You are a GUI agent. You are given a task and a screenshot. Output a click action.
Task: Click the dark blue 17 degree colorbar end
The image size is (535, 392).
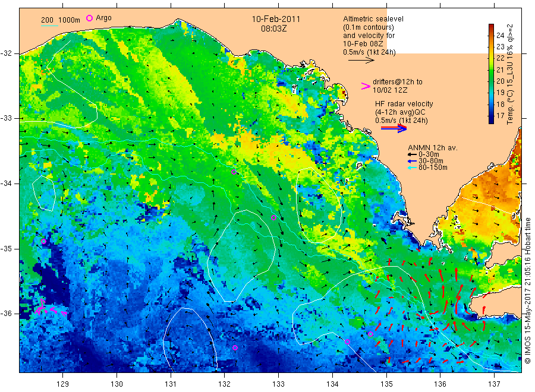coord(492,119)
